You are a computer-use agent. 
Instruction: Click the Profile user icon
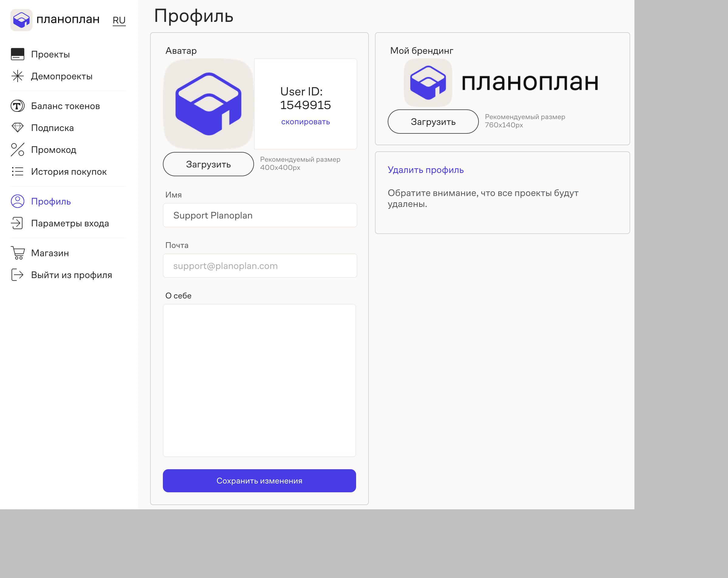click(18, 201)
